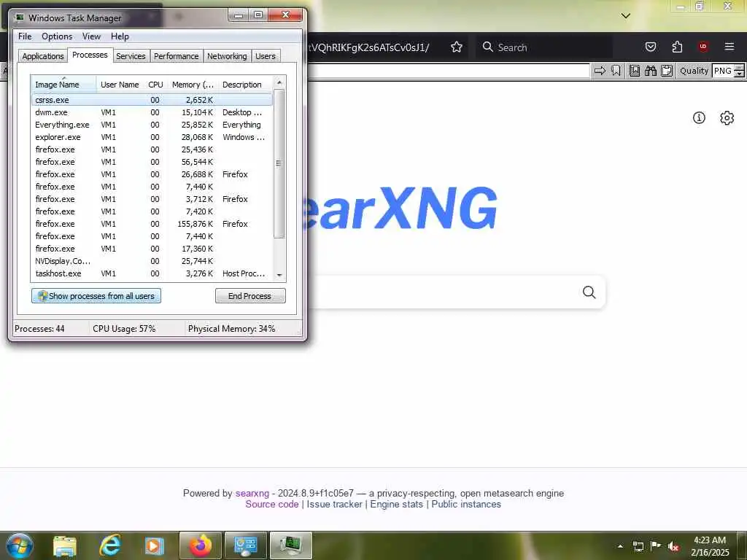
Task: Open the View menu in Task Manager
Action: click(x=91, y=36)
